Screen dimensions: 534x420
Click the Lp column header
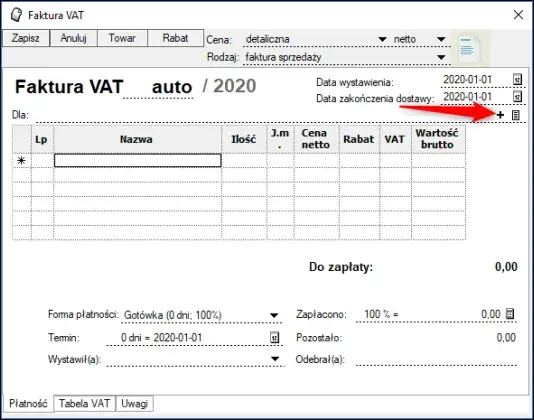[x=42, y=139]
